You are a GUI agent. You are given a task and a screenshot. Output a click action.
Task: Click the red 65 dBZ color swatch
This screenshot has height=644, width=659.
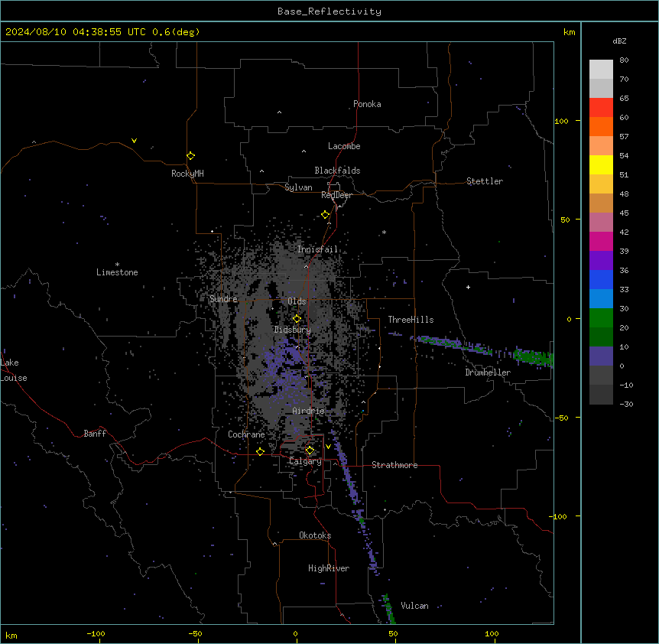[x=601, y=107]
